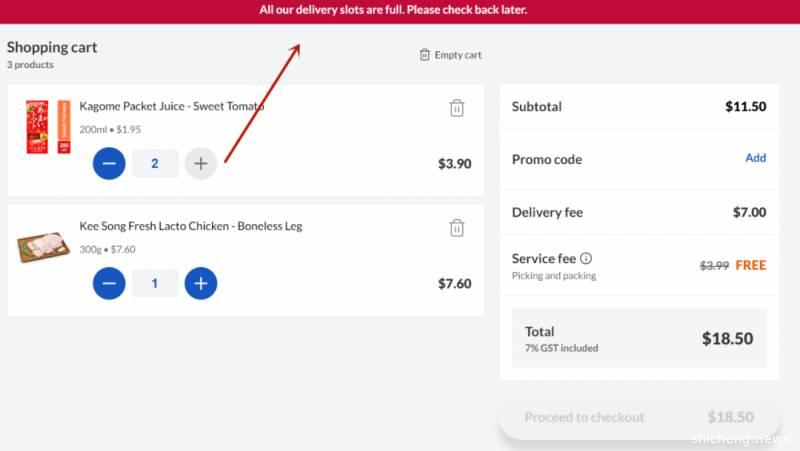The height and width of the screenshot is (451, 800).
Task: Click the Total amount row
Action: pyautogui.click(x=639, y=338)
